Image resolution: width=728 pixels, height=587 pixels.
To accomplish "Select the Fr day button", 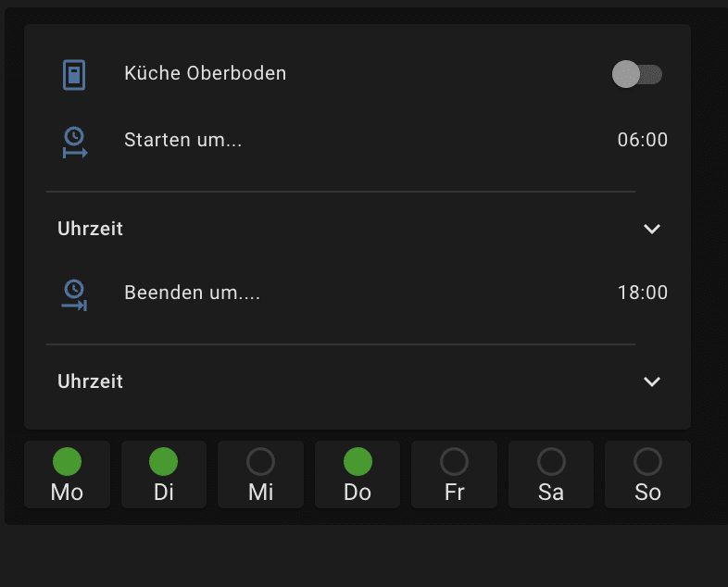I will (454, 475).
